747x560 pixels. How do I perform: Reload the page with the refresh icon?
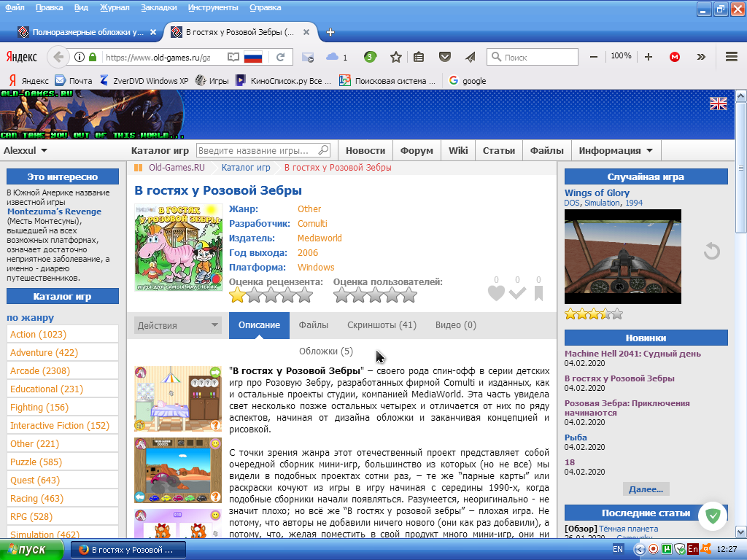pyautogui.click(x=281, y=57)
